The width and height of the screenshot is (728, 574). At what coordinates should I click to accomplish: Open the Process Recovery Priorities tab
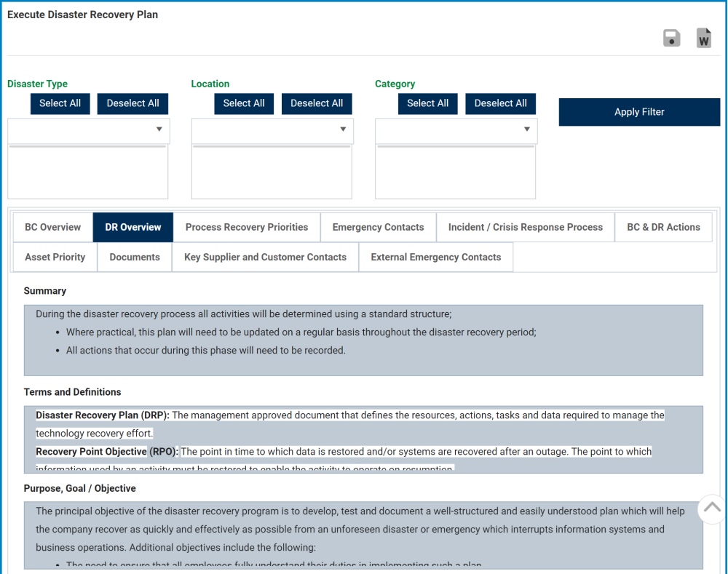pos(247,228)
